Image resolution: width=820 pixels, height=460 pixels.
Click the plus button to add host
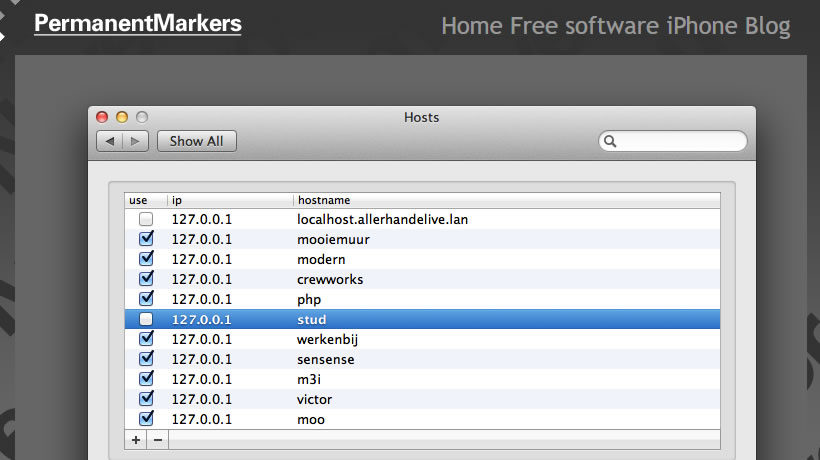(x=135, y=440)
